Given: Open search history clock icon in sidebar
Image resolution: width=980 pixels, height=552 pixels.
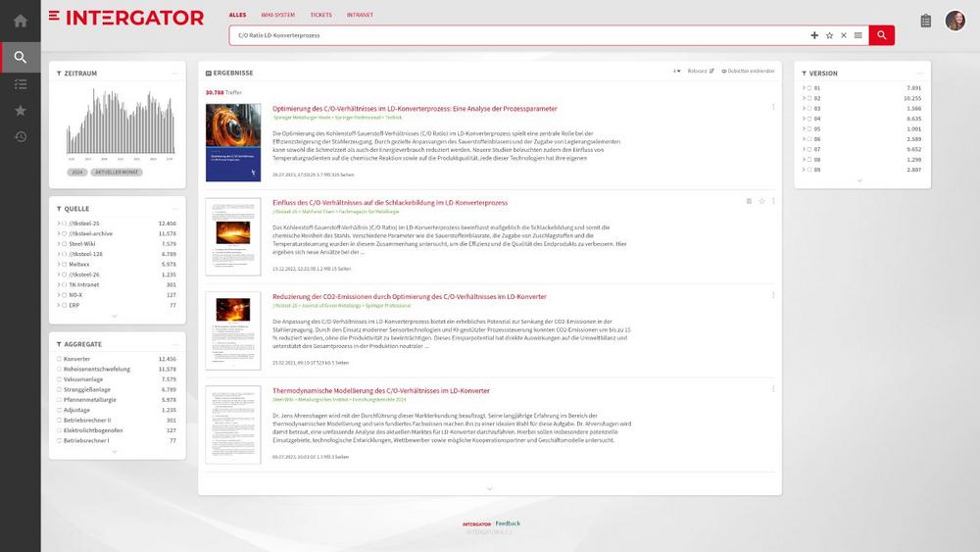Looking at the screenshot, I should coord(20,136).
